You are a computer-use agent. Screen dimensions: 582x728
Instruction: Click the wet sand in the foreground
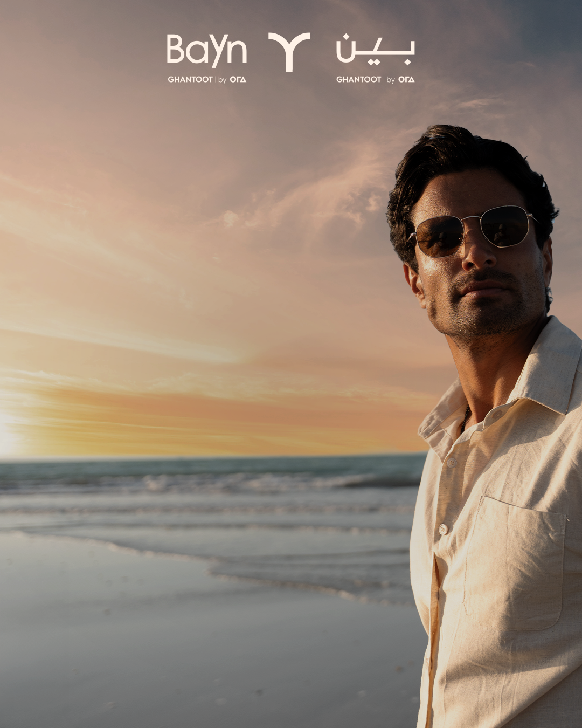(x=162, y=647)
